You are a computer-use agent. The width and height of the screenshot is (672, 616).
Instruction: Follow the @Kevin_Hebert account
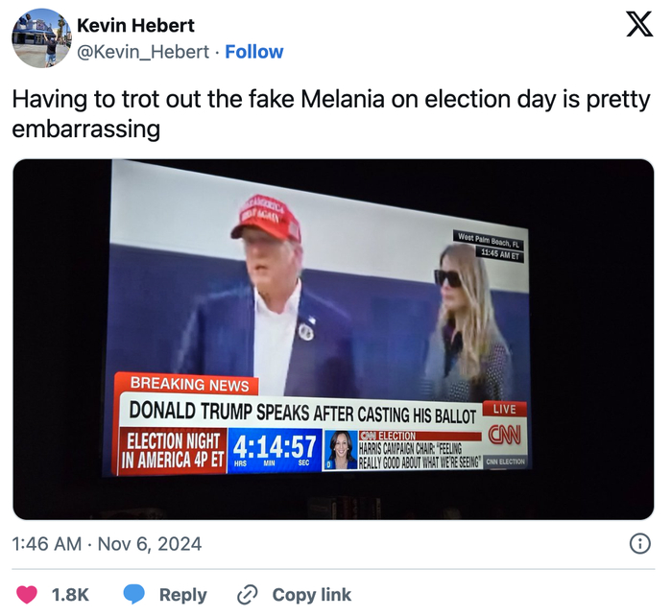click(x=254, y=51)
